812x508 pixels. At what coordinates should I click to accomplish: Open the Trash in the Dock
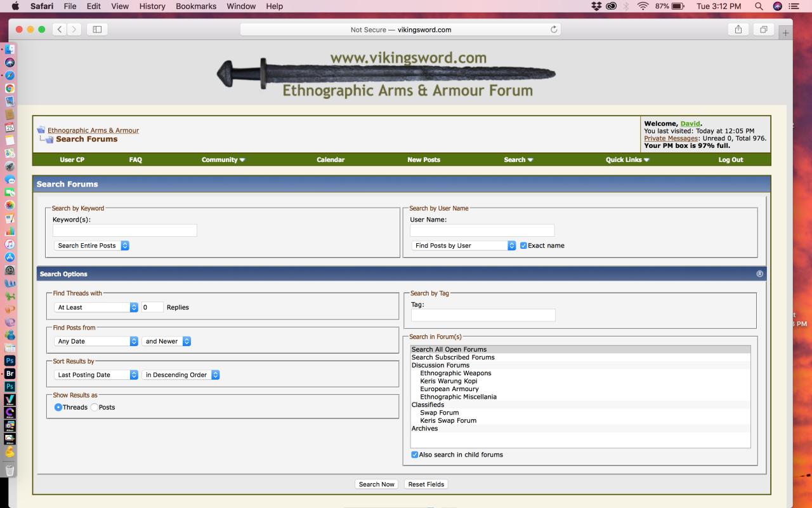pyautogui.click(x=10, y=471)
